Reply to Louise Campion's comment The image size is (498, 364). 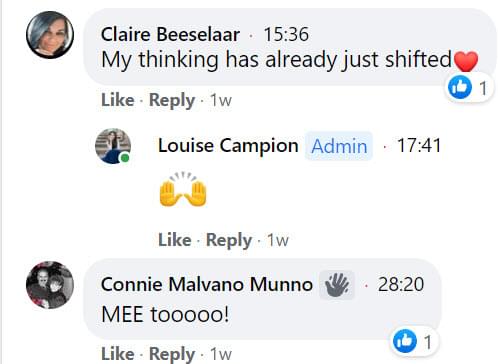(229, 240)
